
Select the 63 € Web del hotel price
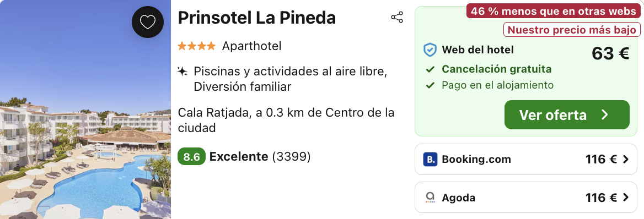(x=610, y=54)
